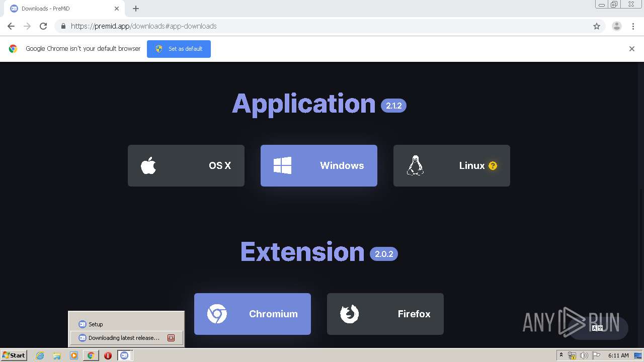Open the Windows Start menu

[14, 355]
